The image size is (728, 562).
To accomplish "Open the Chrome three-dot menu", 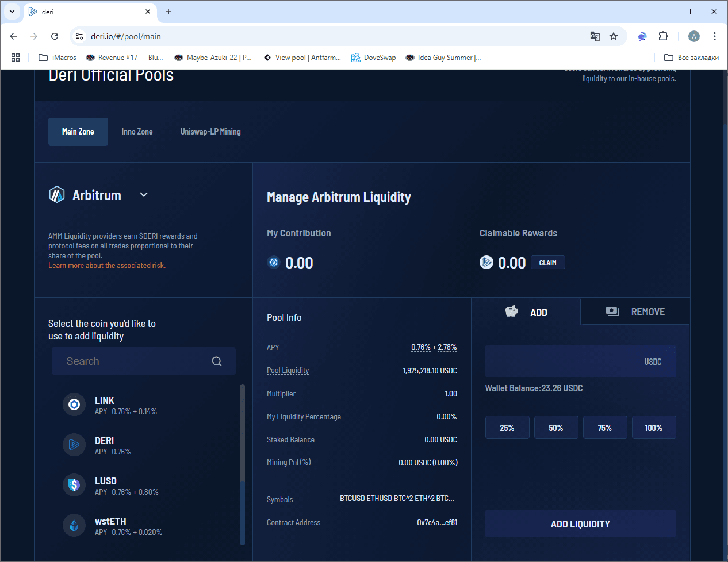I will coord(715,36).
